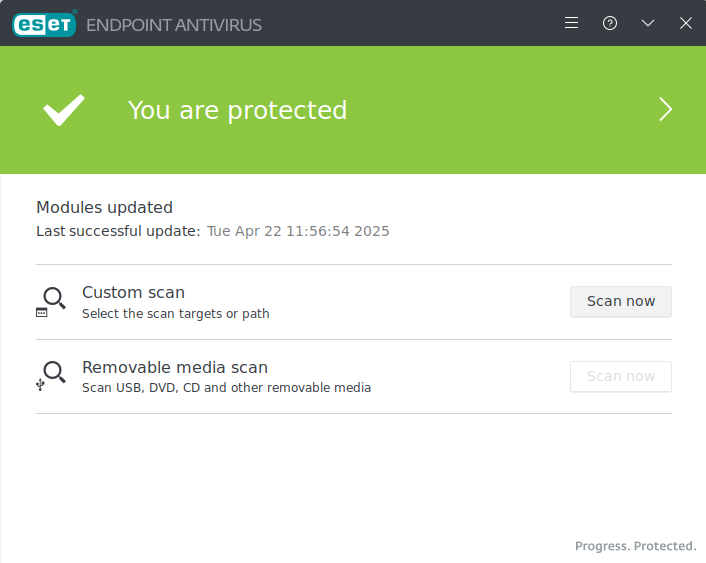
Task: Click the white checkmark status icon
Action: 64,110
